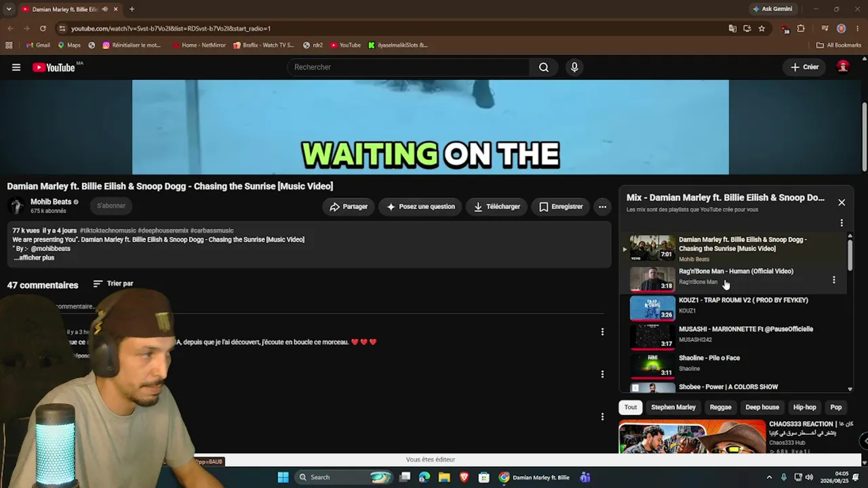Open Chrome's three-dot menu
This screenshot has width=868, height=488.
[x=858, y=28]
